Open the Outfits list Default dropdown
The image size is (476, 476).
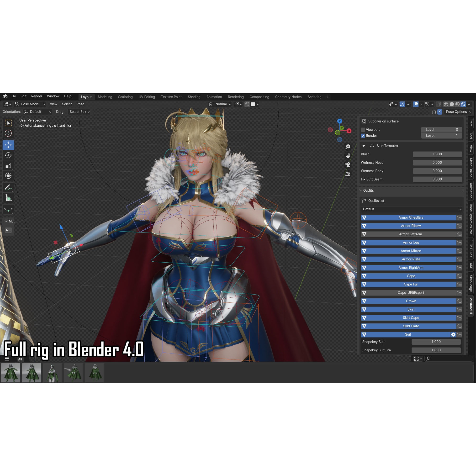(411, 209)
